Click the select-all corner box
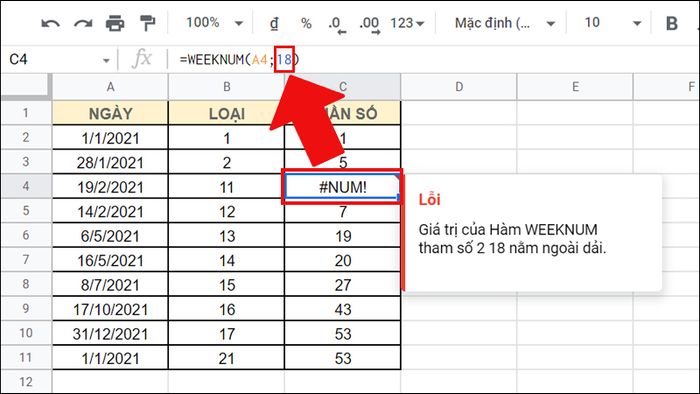The height and width of the screenshot is (394, 700). point(26,86)
